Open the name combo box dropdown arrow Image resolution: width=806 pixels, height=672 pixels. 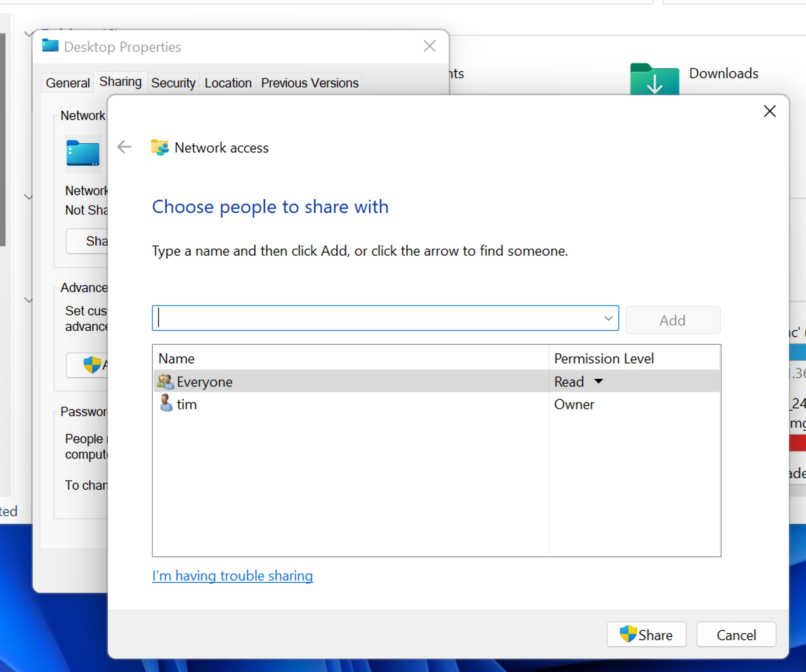click(x=608, y=318)
